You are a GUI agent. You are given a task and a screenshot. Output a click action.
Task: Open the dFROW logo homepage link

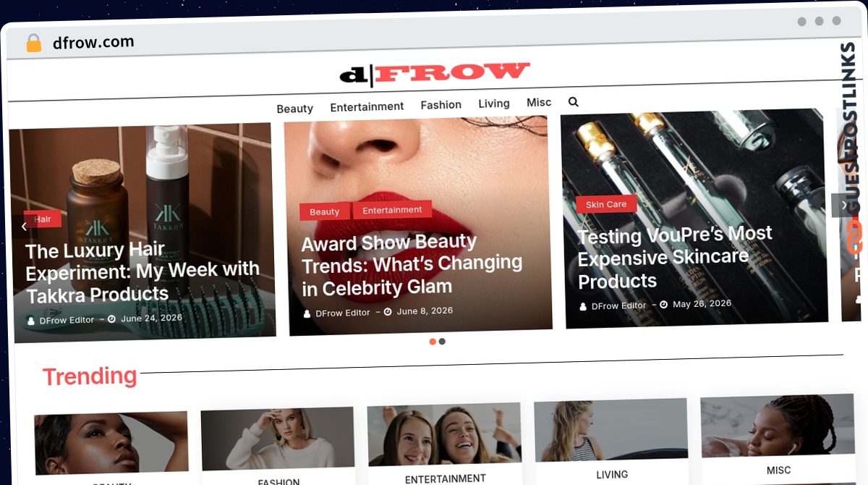[x=435, y=73]
